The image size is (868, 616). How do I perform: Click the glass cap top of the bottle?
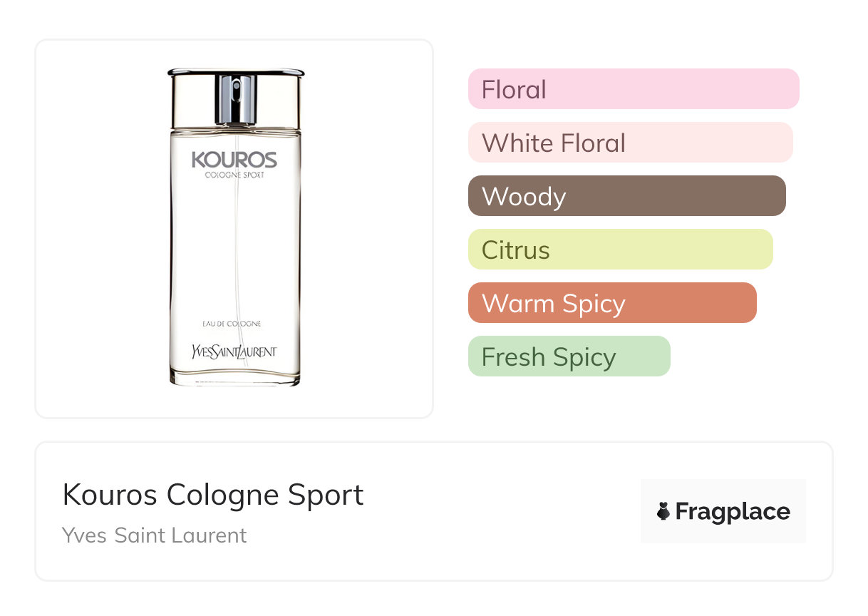235,73
